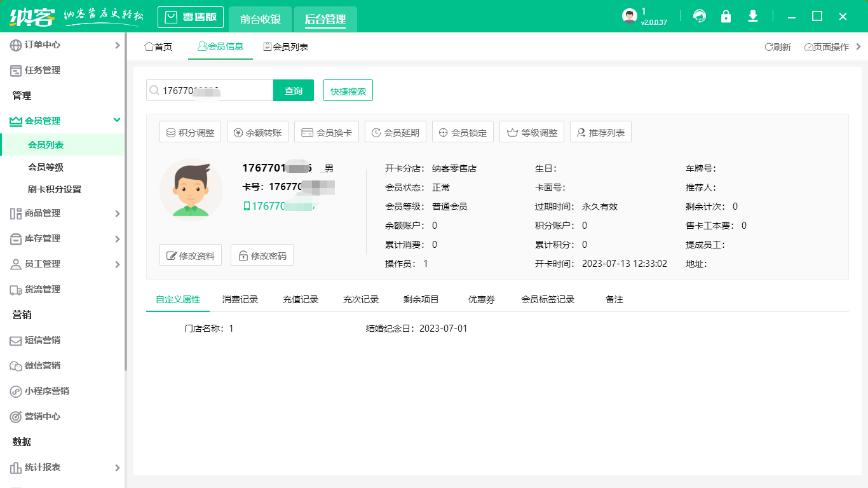Open 小程序营销 section
This screenshot has width=868, height=488.
[48, 391]
